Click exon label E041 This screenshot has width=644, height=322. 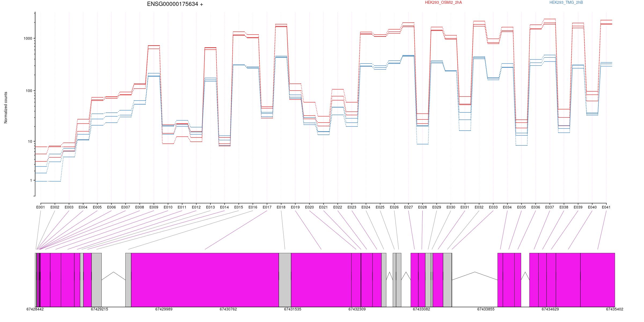(606, 207)
